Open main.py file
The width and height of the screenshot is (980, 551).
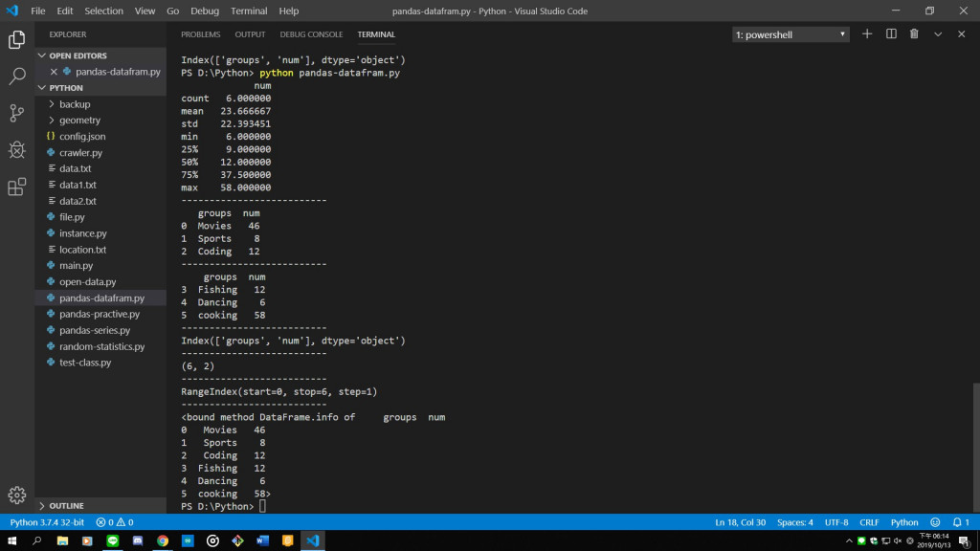pos(100,266)
